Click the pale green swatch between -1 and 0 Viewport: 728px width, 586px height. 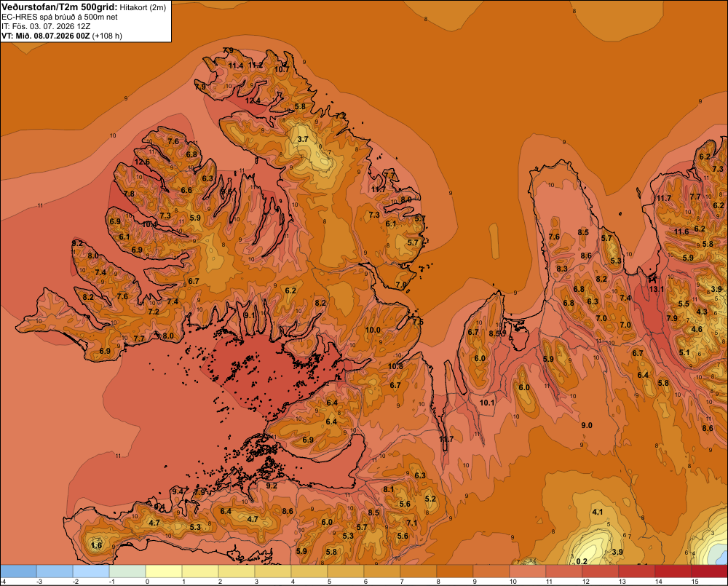pyautogui.click(x=127, y=571)
